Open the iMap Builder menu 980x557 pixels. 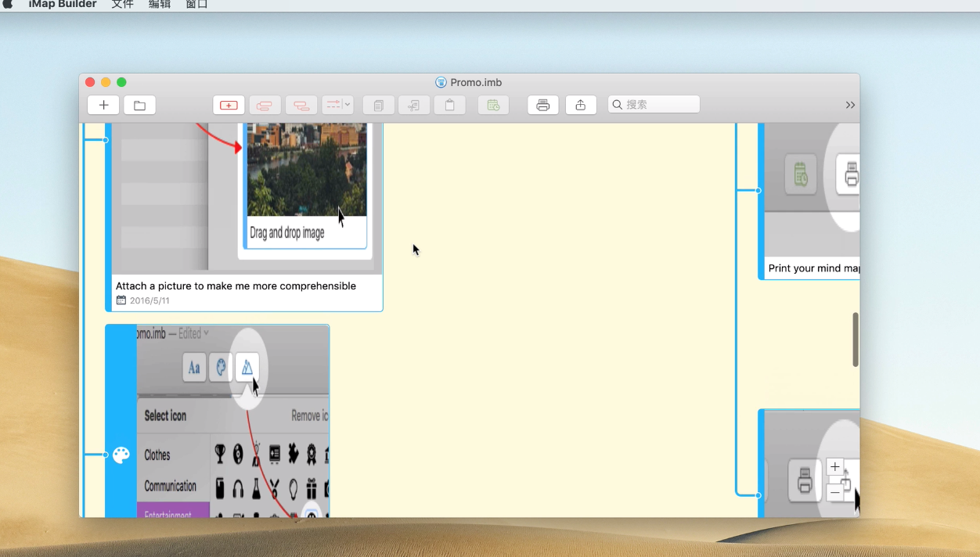63,5
